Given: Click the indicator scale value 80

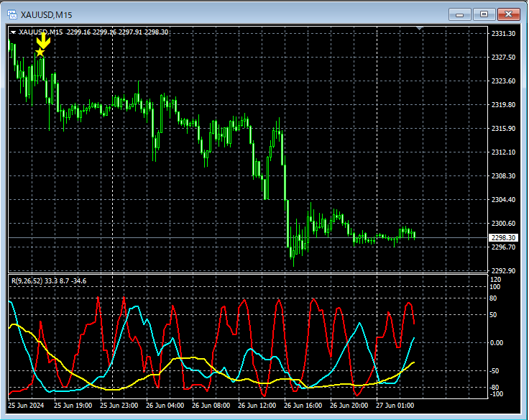Looking at the screenshot, I should coord(493,298).
